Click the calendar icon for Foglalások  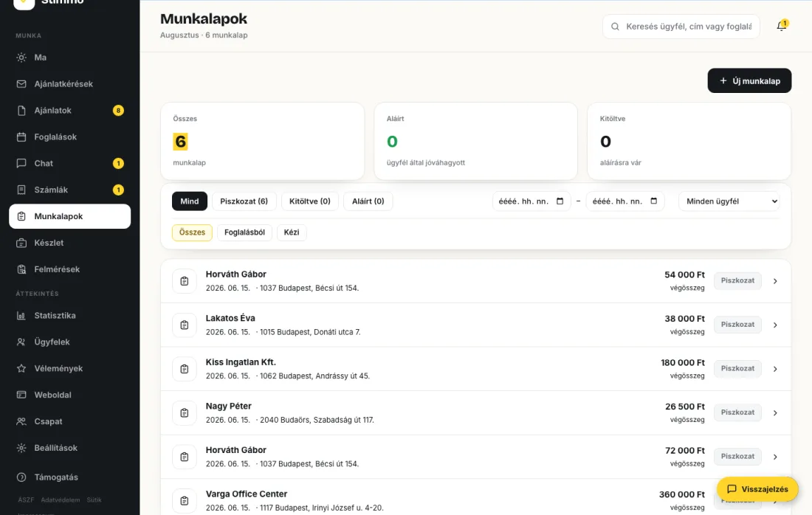(21, 136)
